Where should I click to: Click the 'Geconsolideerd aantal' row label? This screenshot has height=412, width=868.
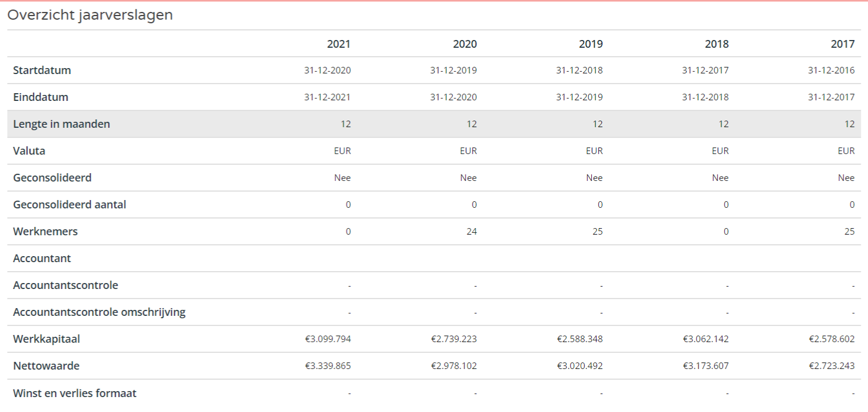click(x=69, y=205)
